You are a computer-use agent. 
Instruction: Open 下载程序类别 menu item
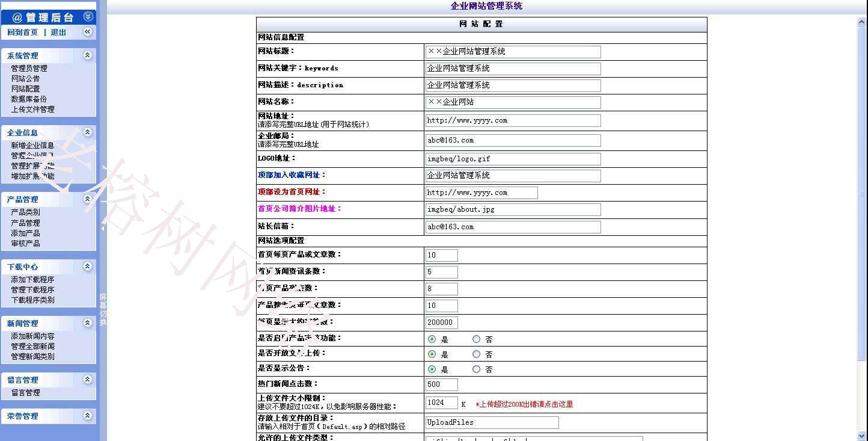pos(32,300)
